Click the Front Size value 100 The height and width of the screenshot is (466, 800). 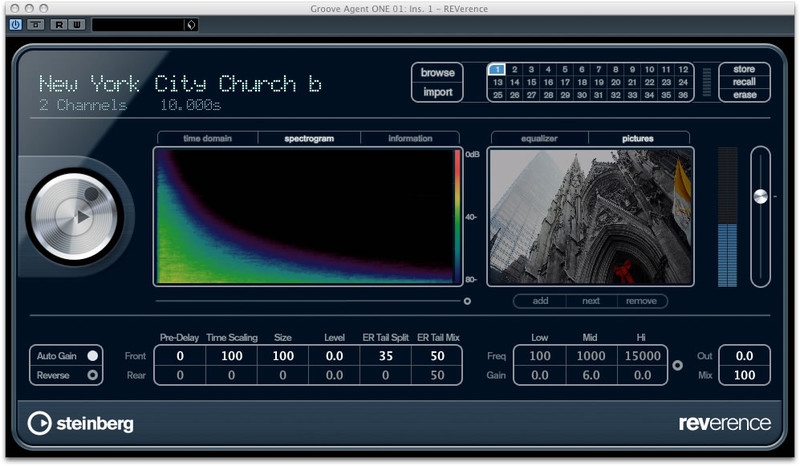[x=283, y=356]
